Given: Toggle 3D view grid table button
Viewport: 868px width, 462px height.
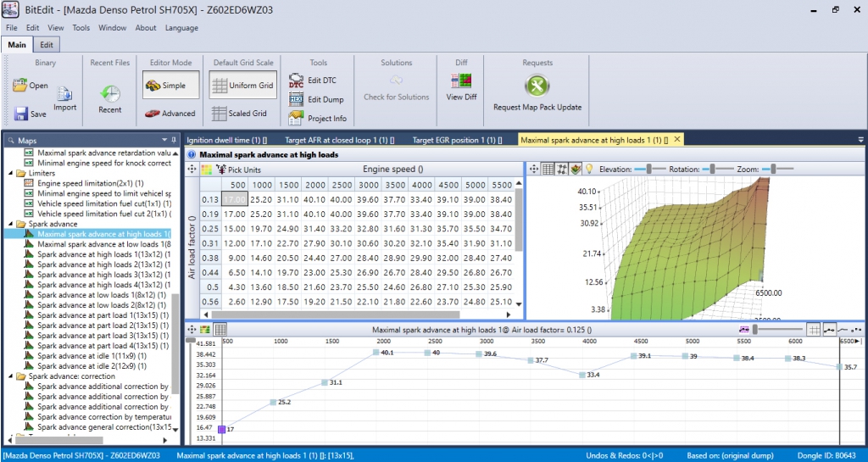Looking at the screenshot, I should pyautogui.click(x=548, y=170).
